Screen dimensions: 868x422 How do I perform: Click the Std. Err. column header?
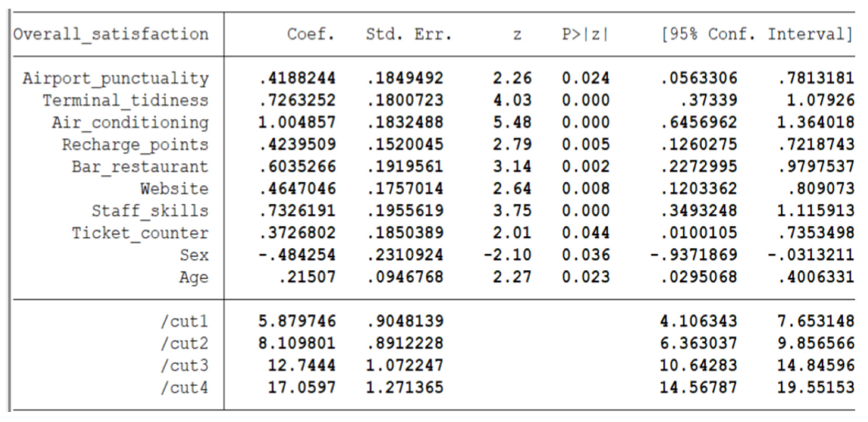pyautogui.click(x=409, y=34)
